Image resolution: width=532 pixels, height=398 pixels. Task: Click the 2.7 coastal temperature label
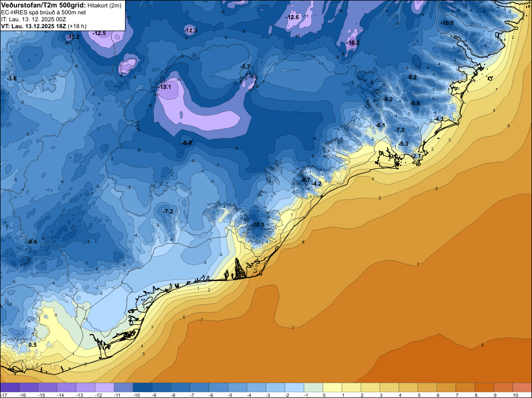(417, 156)
